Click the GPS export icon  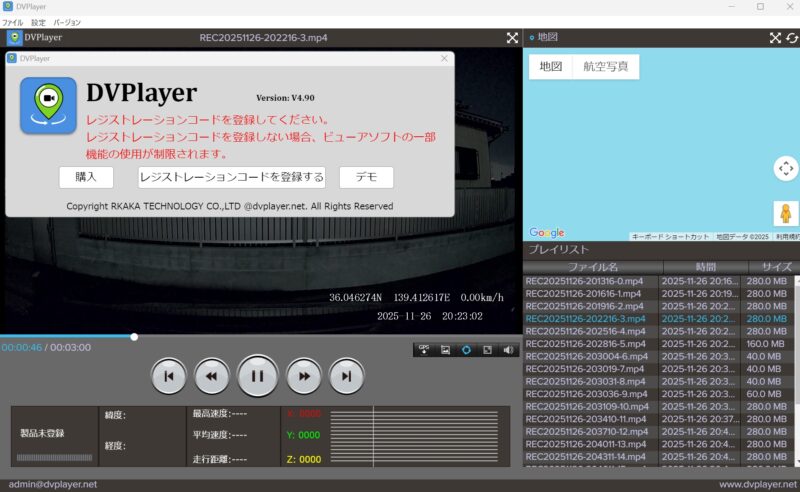(x=424, y=350)
